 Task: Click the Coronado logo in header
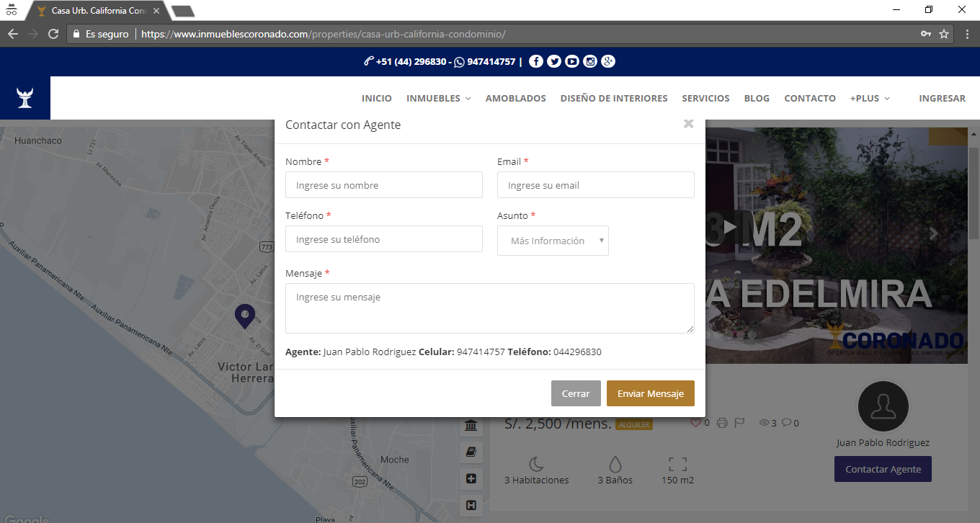(x=25, y=98)
